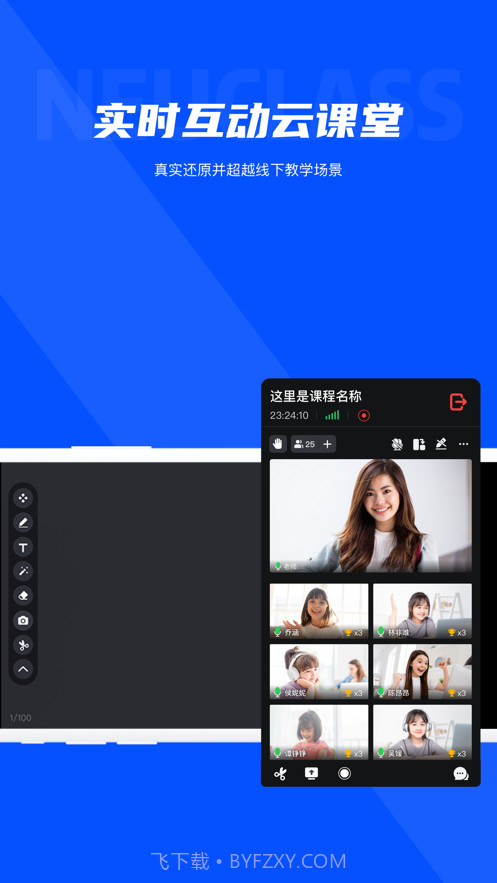Select the eraser tool

pos(23,596)
